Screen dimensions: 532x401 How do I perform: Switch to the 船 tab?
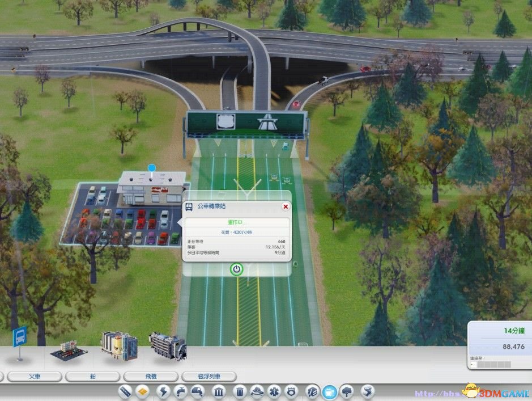coord(92,376)
